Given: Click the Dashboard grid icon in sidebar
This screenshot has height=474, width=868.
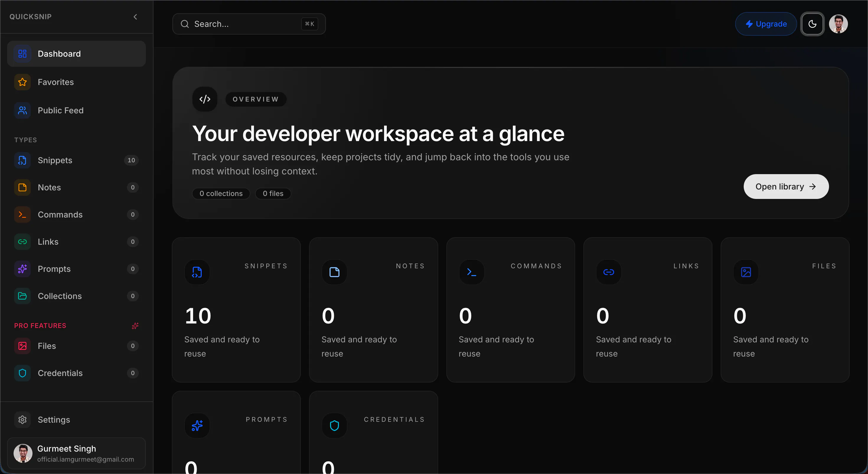Looking at the screenshot, I should (22, 53).
